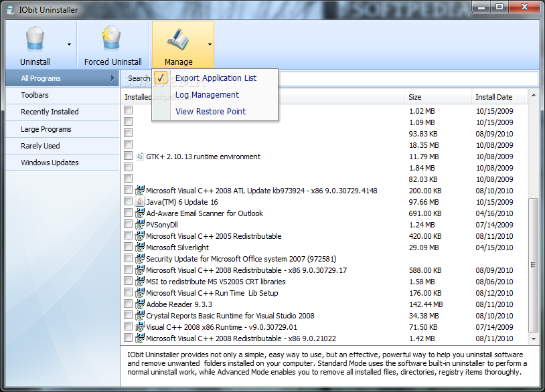The width and height of the screenshot is (545, 392).
Task: Click the Uninstall disc icon
Action: (35, 39)
